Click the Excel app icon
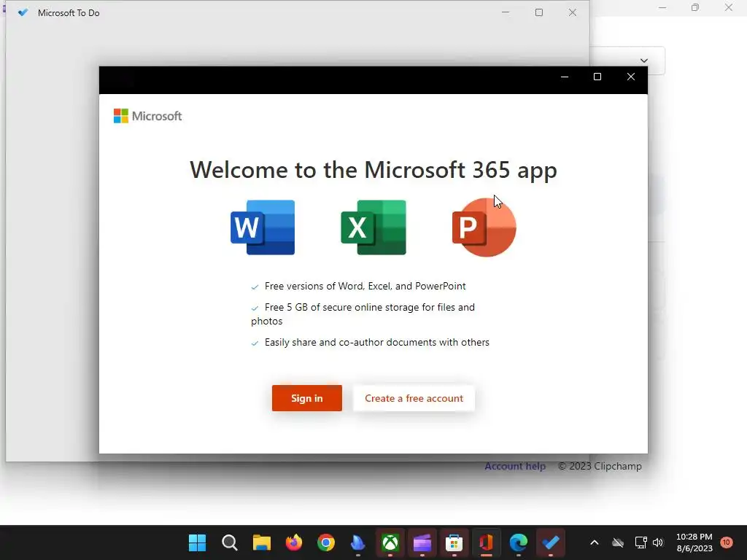 pos(373,227)
